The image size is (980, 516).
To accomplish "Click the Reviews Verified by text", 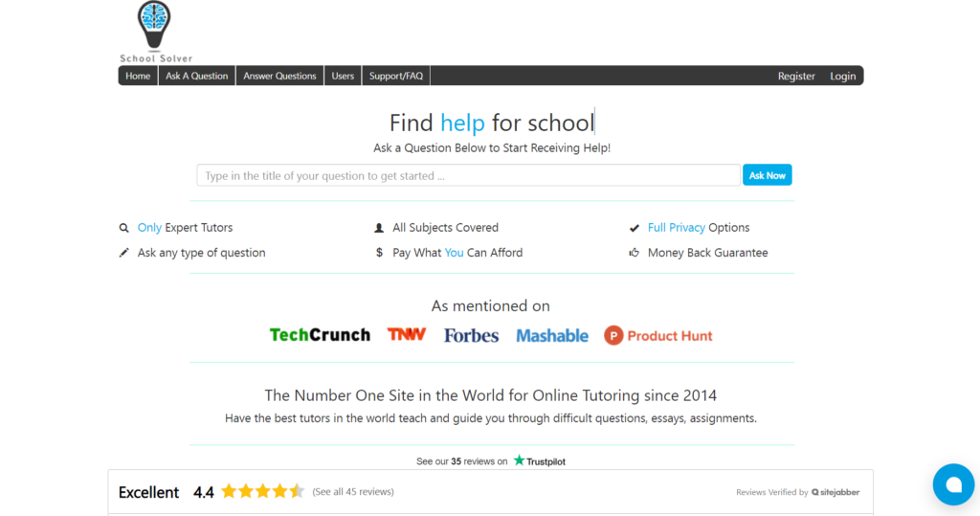I will (x=772, y=492).
